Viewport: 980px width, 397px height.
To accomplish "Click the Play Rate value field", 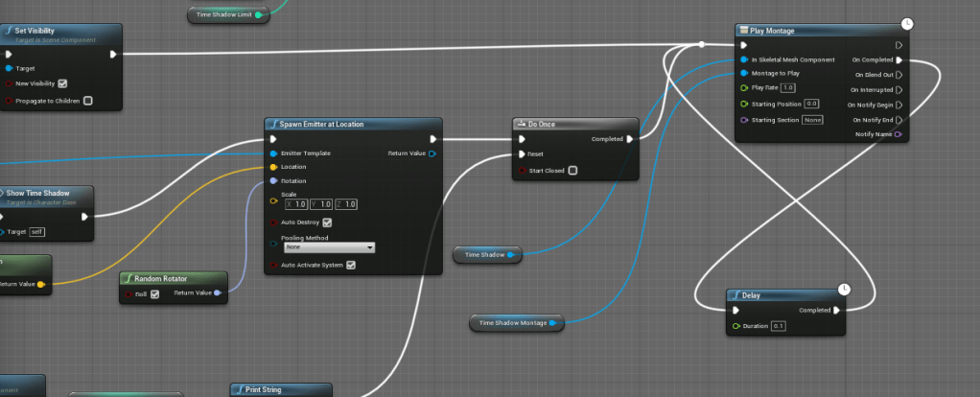I will [x=788, y=87].
